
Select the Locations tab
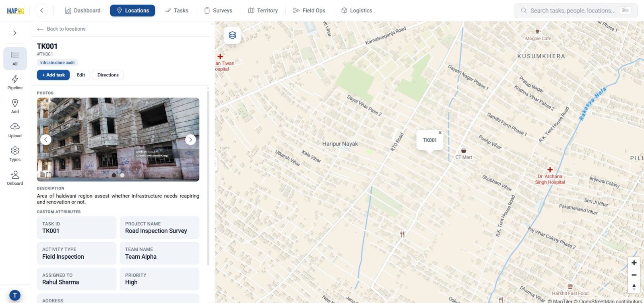pos(132,10)
